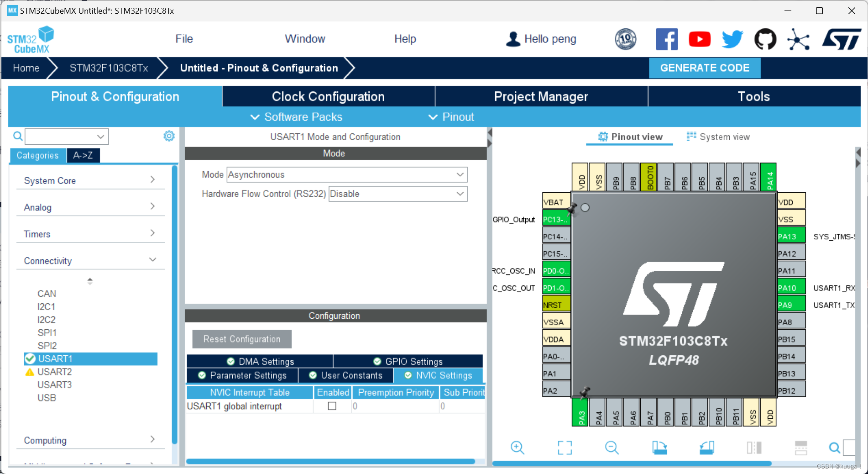Switch to Clock Configuration tab
Viewport: 868px width, 474px height.
[x=328, y=96]
